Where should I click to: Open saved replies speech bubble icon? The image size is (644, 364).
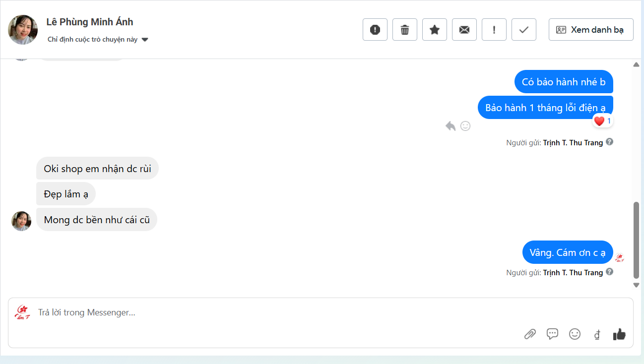[552, 334]
